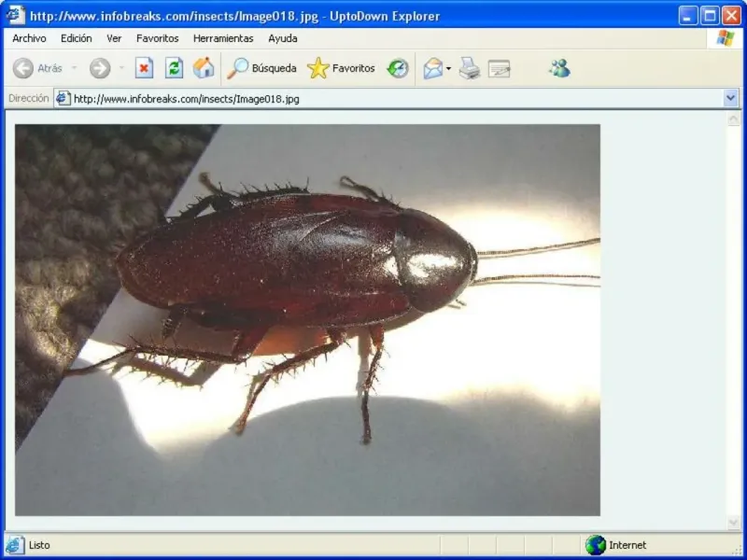Open the Favoritos menu
Viewport: 747px width, 560px height.
[157, 38]
